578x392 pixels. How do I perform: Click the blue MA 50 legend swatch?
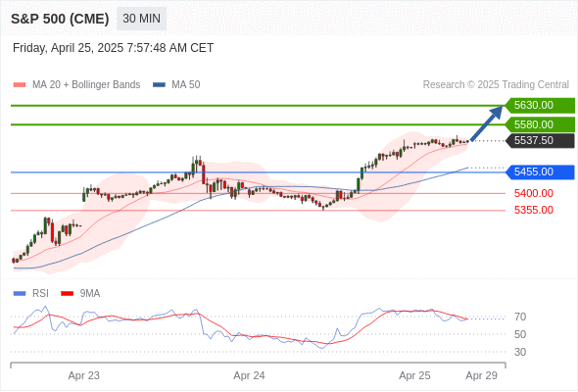[159, 85]
